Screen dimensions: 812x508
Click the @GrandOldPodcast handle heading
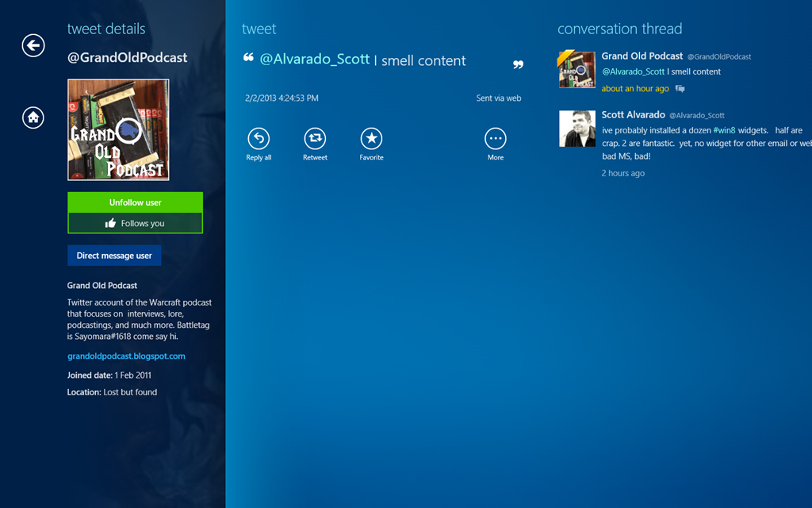coord(128,57)
